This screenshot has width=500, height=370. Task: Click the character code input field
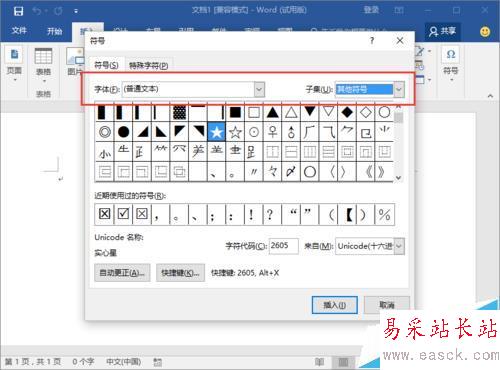[x=283, y=246]
